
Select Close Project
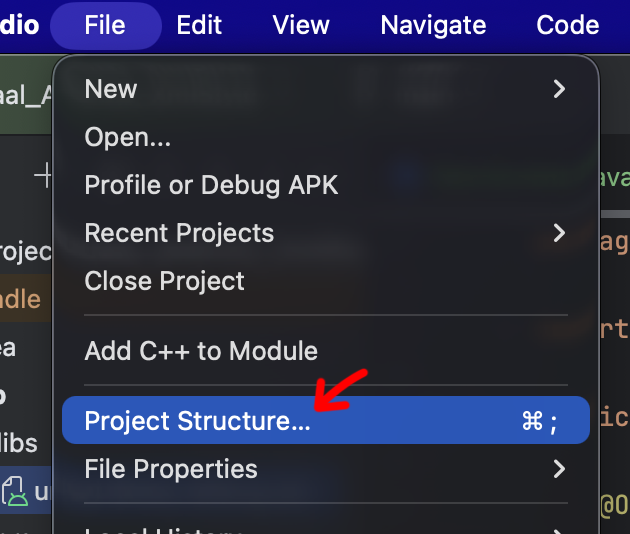164,281
